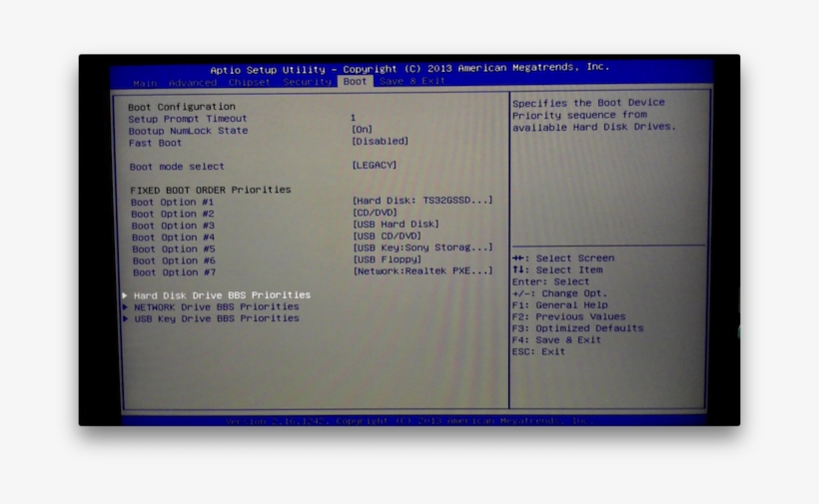
Task: Select Boot Option #5 label
Action: pyautogui.click(x=174, y=249)
